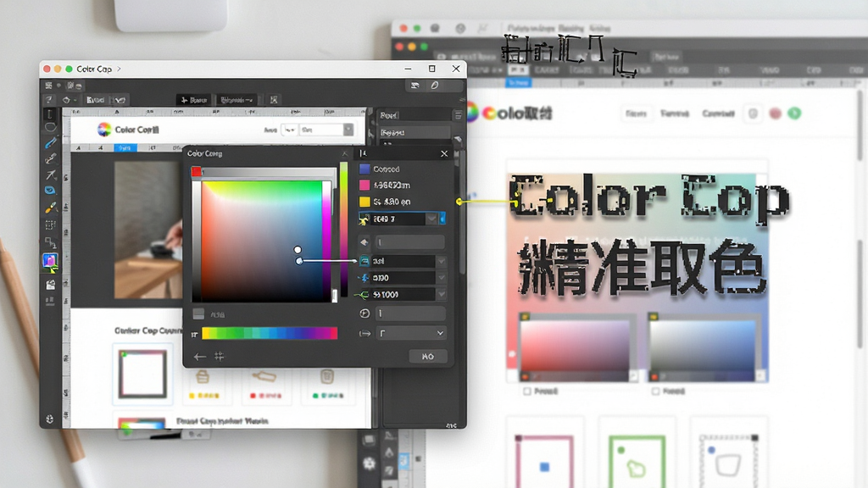Collapse the color picker dialog with the chevron
The height and width of the screenshot is (488, 868).
click(345, 154)
